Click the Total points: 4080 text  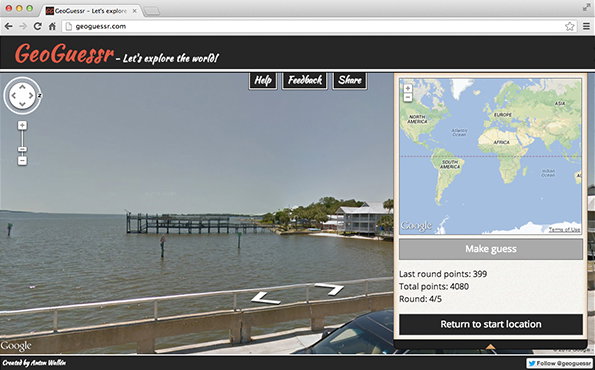(434, 287)
